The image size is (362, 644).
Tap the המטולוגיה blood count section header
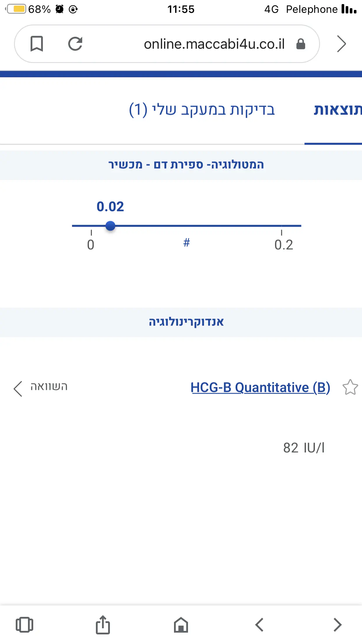(x=186, y=165)
